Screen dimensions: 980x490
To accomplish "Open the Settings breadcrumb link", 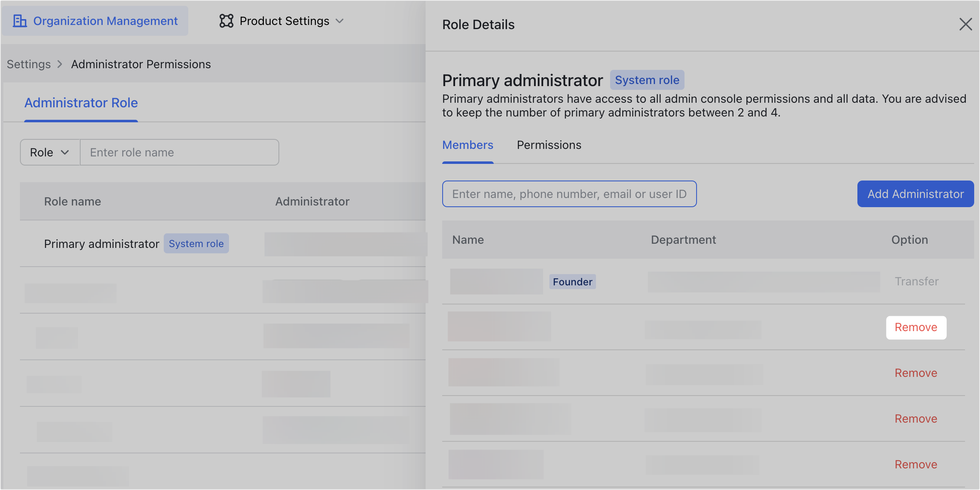I will click(x=28, y=64).
